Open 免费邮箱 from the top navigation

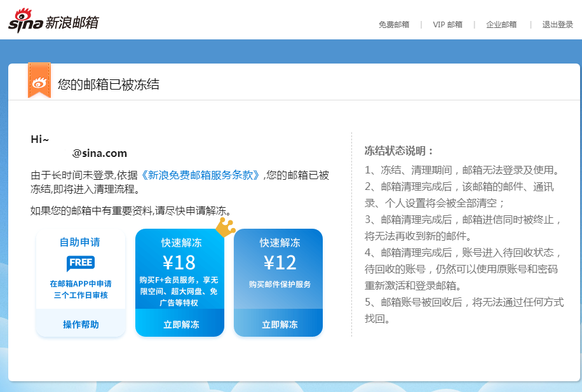point(395,24)
